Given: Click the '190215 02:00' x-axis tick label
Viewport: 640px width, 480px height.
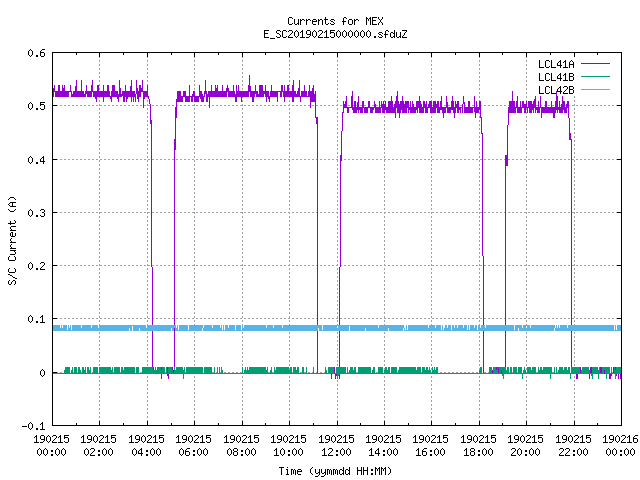Looking at the screenshot, I should click(x=98, y=445).
